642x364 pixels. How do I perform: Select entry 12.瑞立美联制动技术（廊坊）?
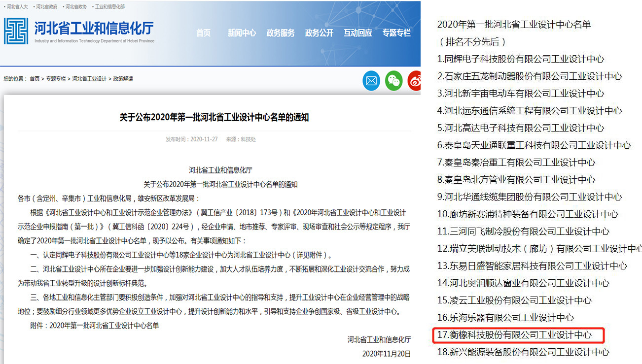click(539, 248)
